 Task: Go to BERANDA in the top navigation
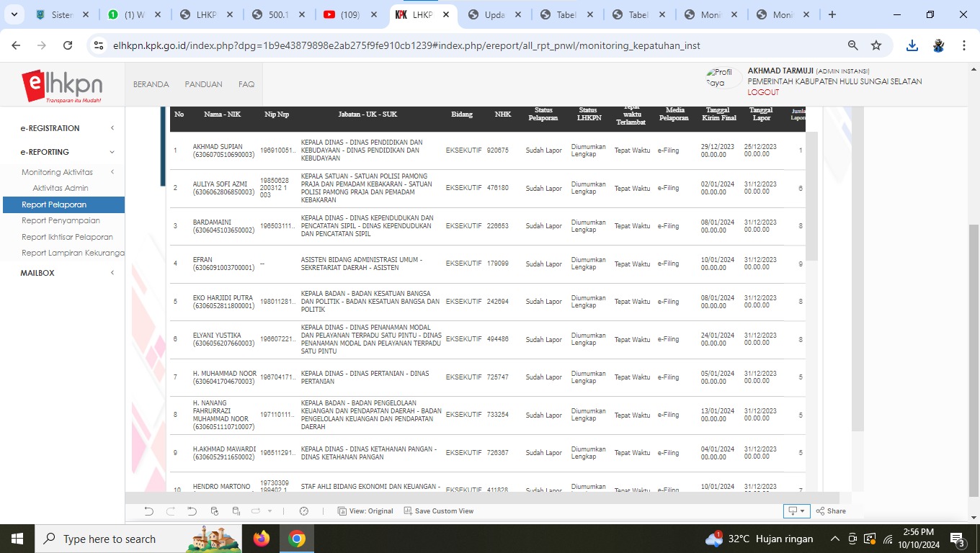pos(151,84)
